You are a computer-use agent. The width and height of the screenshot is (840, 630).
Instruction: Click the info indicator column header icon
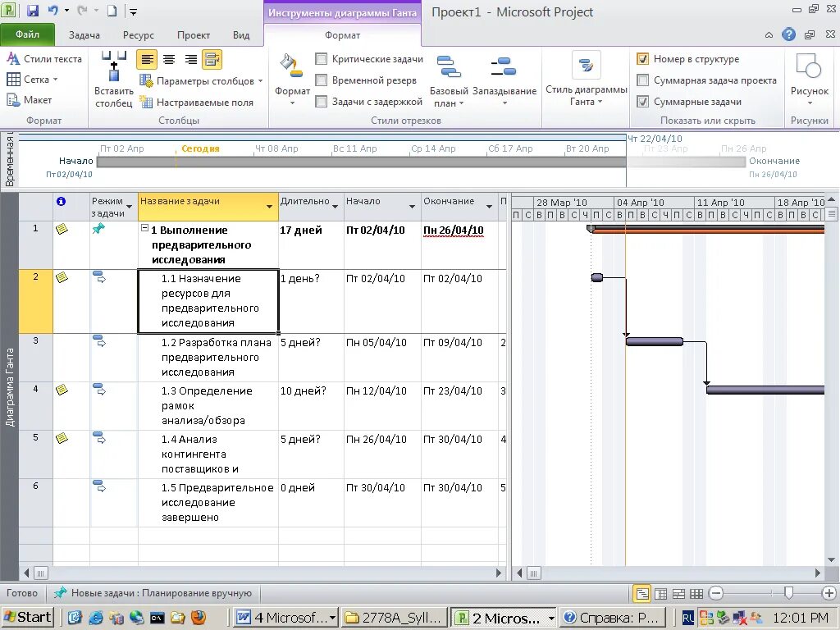pos(61,202)
